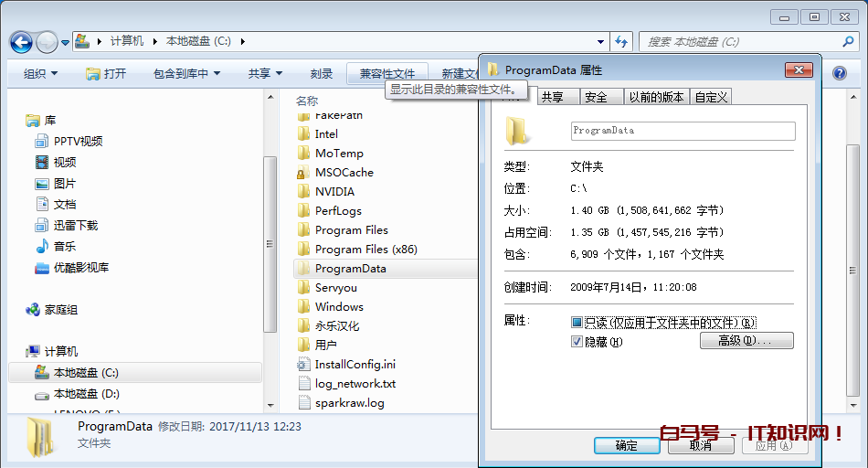
Task: Click the details pane ProgramData folder thumbnail
Action: coord(40,436)
